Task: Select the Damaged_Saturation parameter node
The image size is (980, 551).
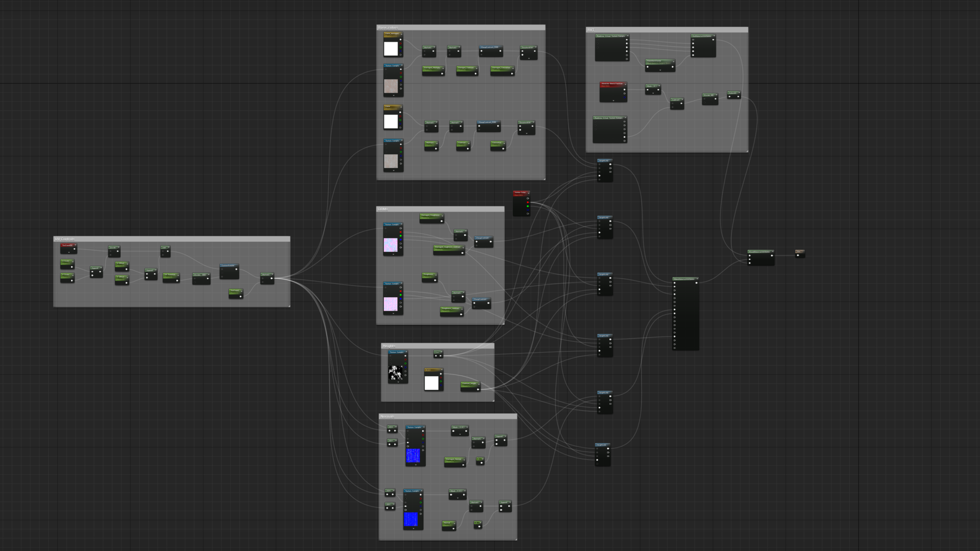Action: (502, 68)
